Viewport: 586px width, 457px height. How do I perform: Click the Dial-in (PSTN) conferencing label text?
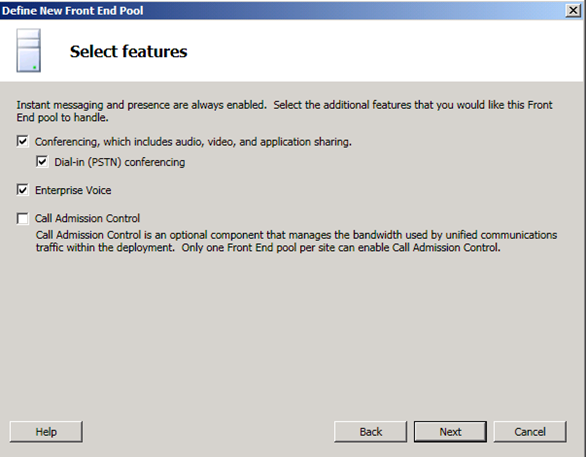click(x=120, y=162)
